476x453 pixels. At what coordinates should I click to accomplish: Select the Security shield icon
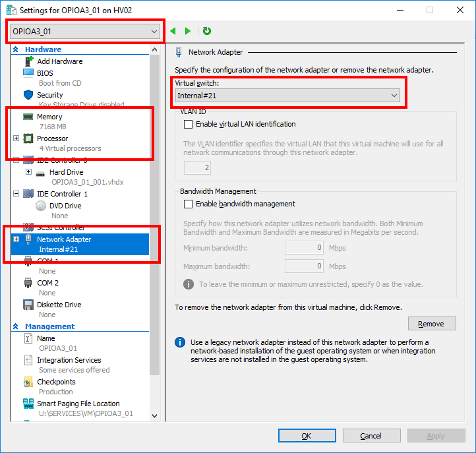point(28,95)
